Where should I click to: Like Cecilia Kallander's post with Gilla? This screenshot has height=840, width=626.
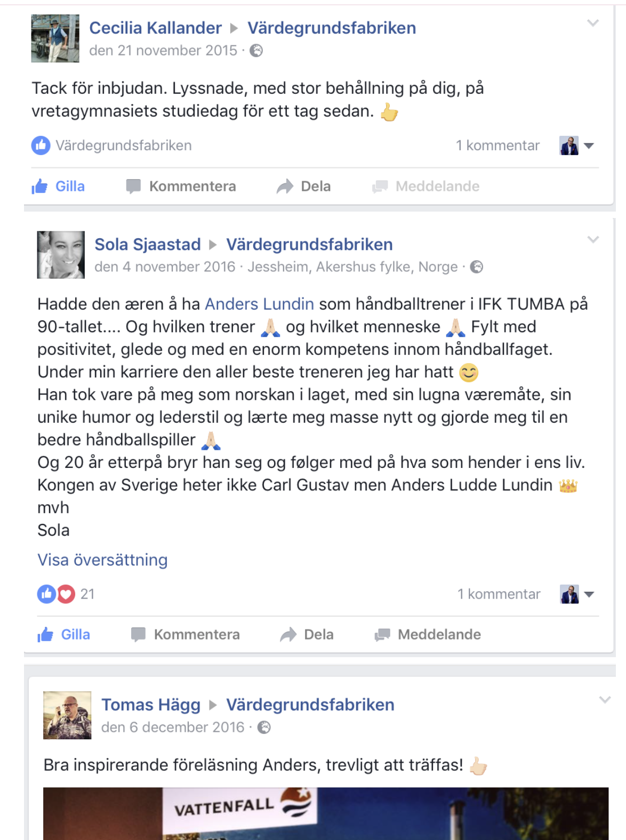[x=58, y=187]
